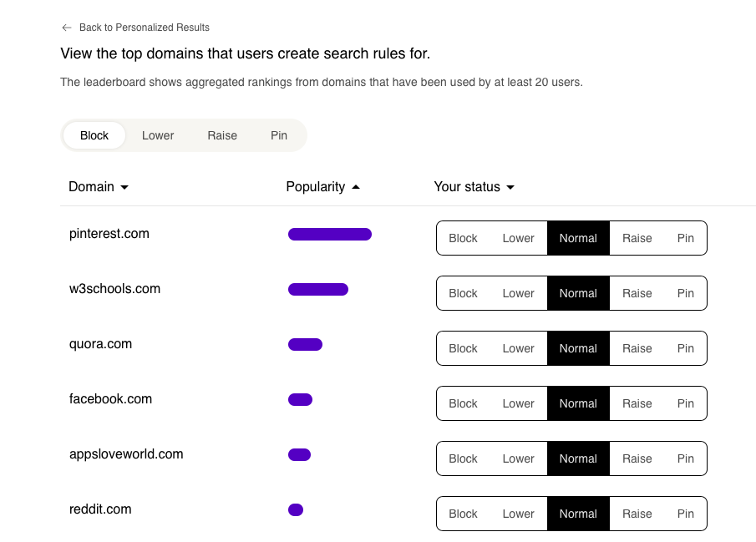This screenshot has height=542, width=756.
Task: Click the pinterest.com popularity bar
Action: [329, 234]
